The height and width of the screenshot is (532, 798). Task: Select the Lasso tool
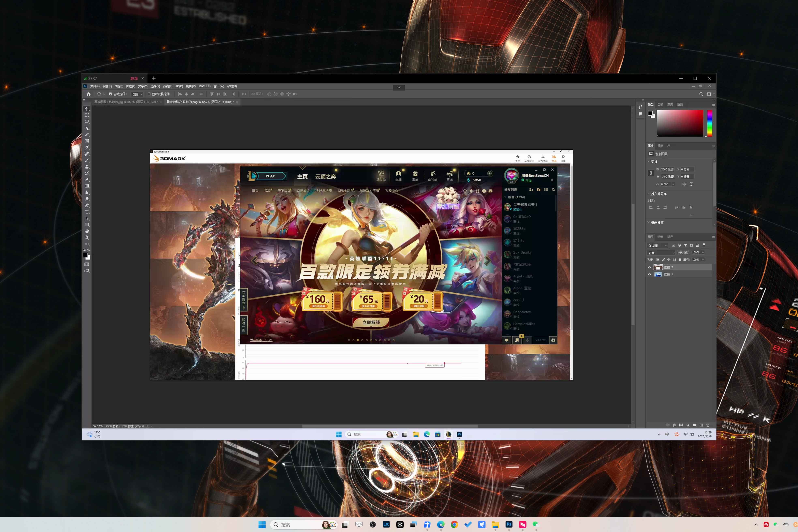tap(87, 121)
